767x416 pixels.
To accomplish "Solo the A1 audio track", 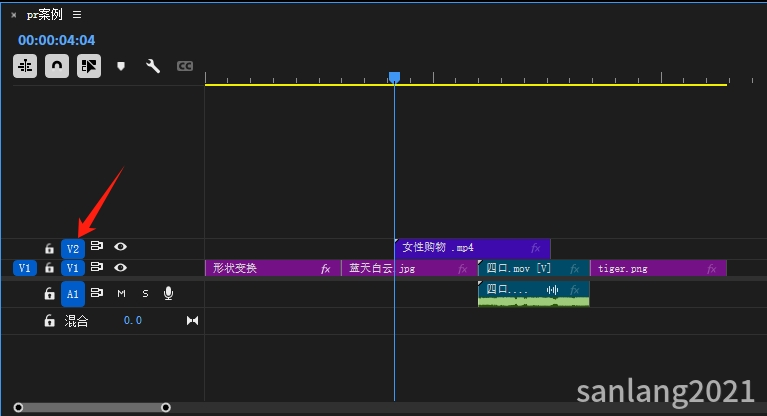I will (145, 294).
